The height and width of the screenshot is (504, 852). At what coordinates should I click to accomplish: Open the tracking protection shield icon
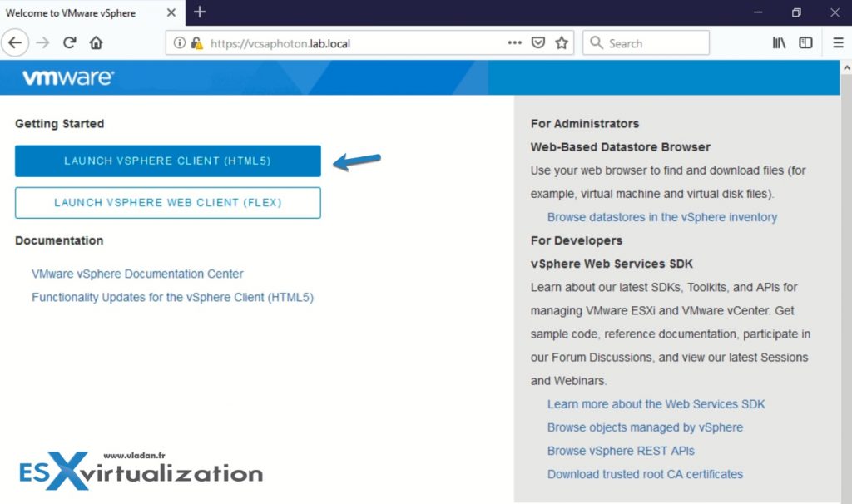538,42
